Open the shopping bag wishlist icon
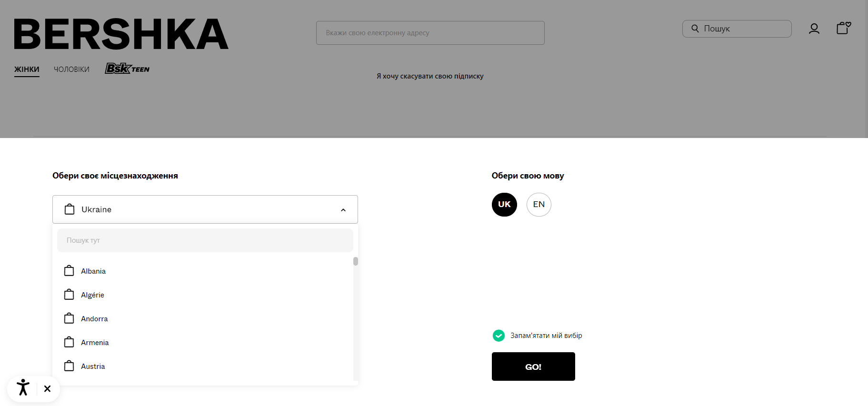This screenshot has height=406, width=868. (x=843, y=28)
